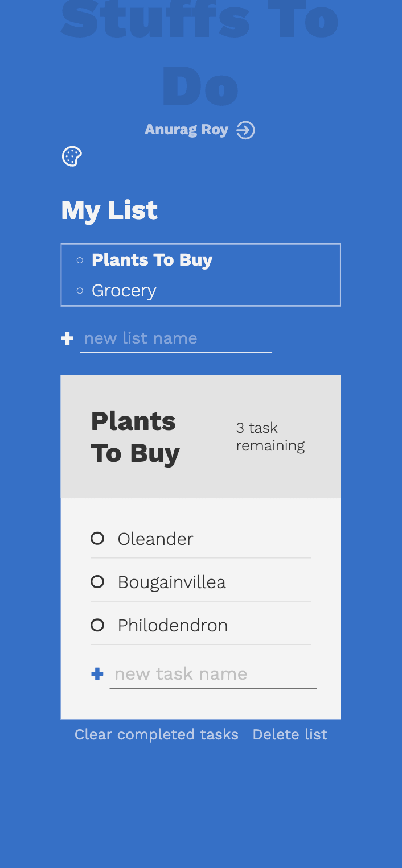Click the Stuffs To Do page title
This screenshot has width=402, height=868.
point(200,54)
